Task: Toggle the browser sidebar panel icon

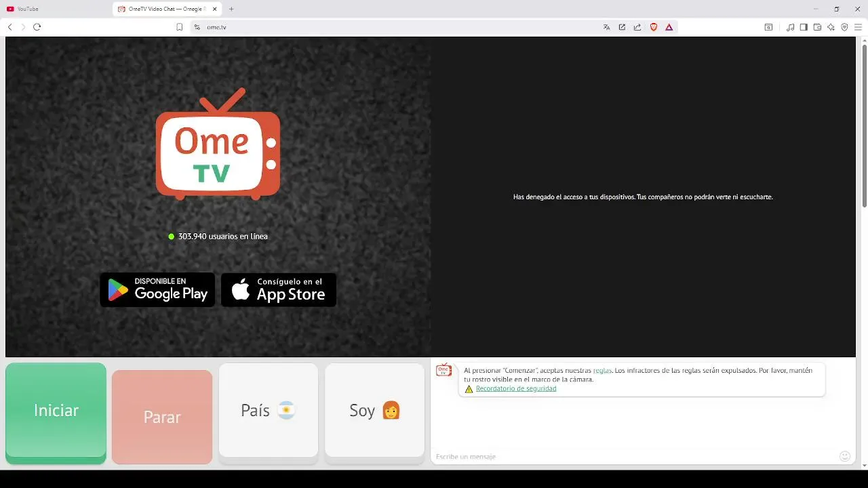Action: (804, 27)
